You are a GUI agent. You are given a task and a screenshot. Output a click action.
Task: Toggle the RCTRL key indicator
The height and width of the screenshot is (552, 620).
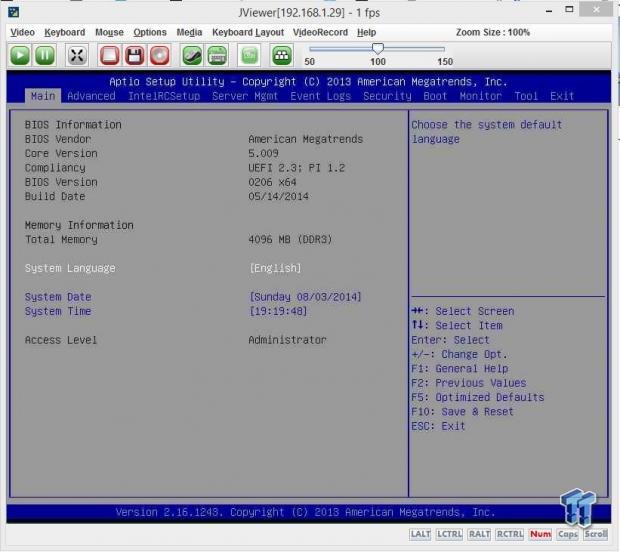point(510,535)
